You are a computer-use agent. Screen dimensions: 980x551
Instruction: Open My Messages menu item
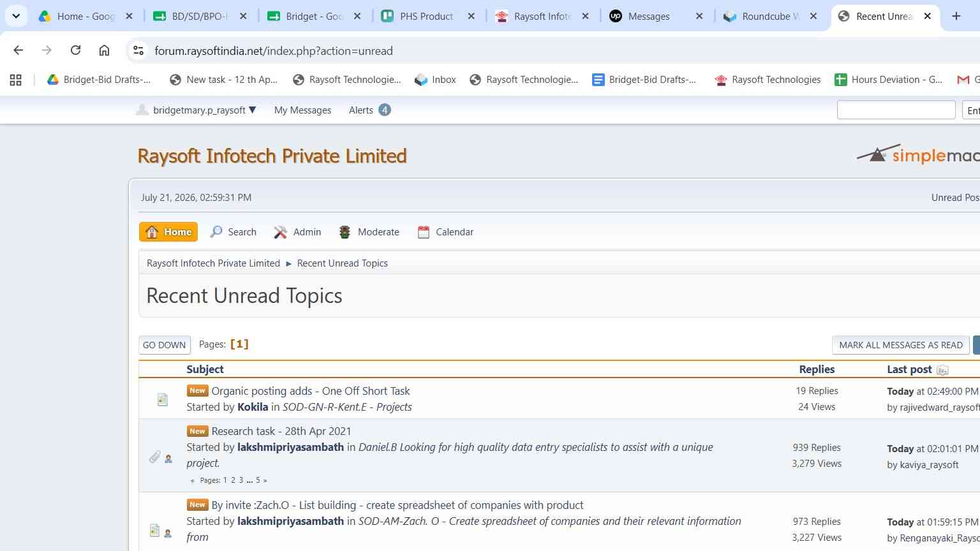pos(302,110)
